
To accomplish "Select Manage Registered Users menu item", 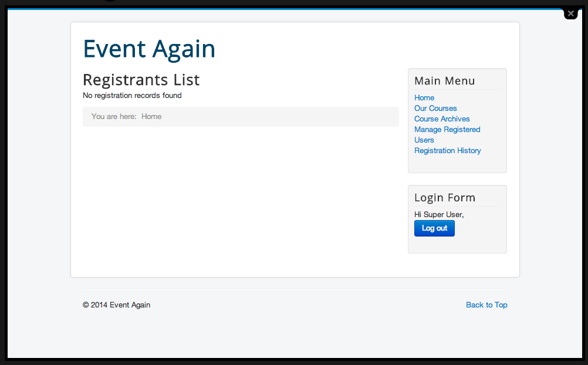I will [x=447, y=130].
